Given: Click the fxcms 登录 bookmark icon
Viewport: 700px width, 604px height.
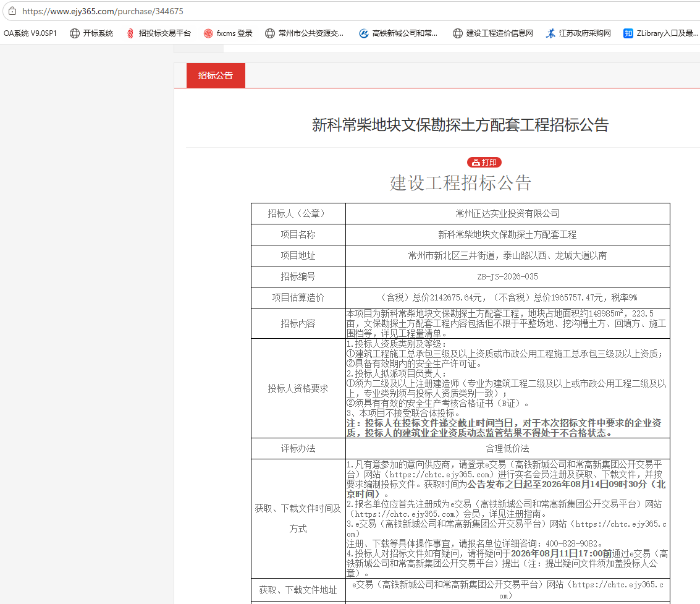Looking at the screenshot, I should click(x=208, y=33).
